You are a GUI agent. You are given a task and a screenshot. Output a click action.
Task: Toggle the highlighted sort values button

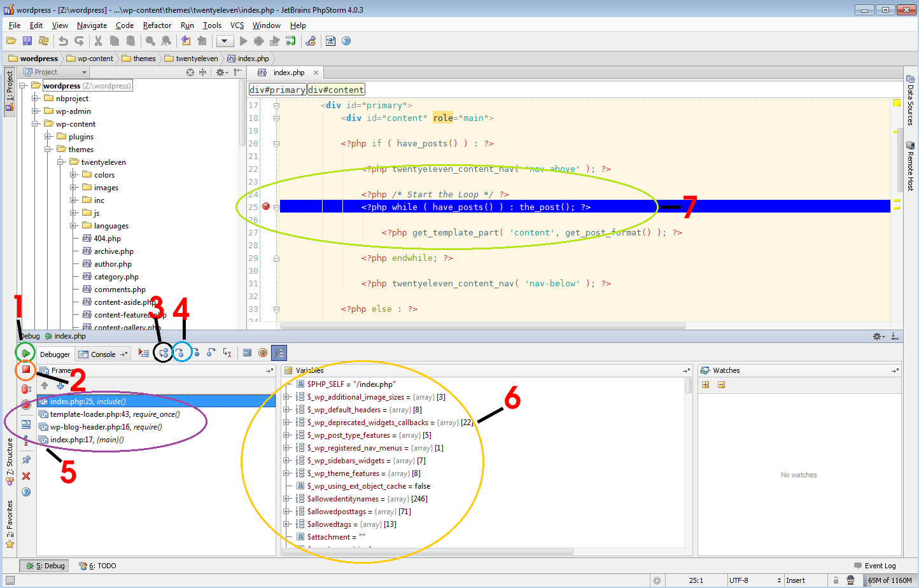coord(279,353)
